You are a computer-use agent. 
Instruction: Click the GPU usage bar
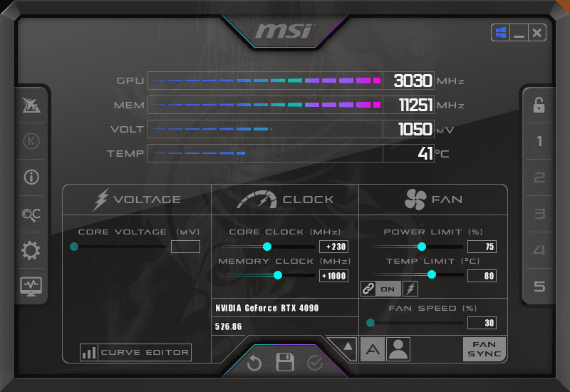tap(265, 81)
